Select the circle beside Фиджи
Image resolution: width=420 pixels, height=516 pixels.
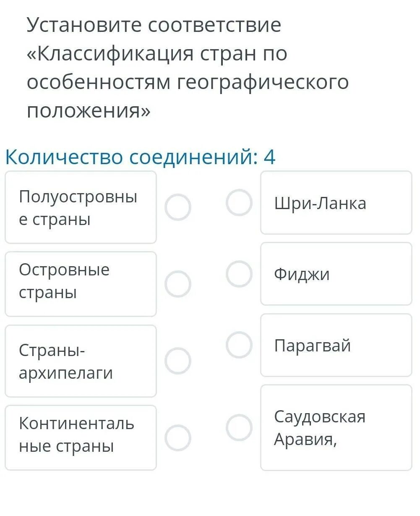(239, 274)
